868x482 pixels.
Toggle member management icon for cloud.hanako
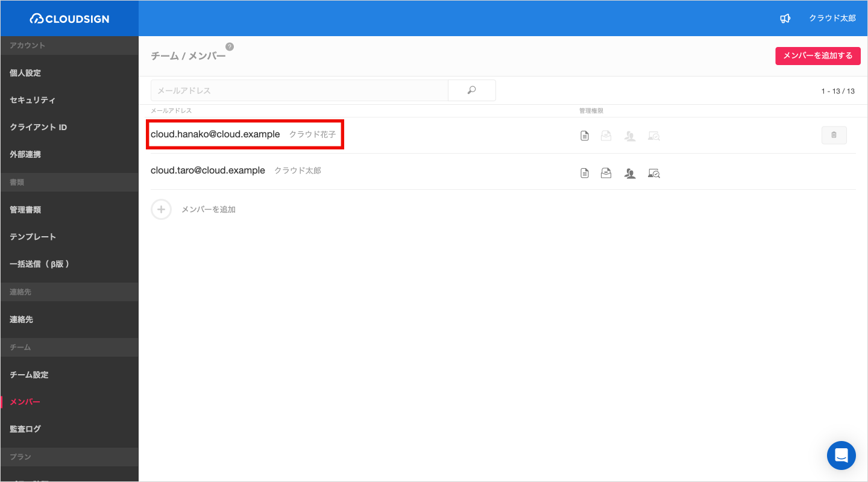coord(630,136)
